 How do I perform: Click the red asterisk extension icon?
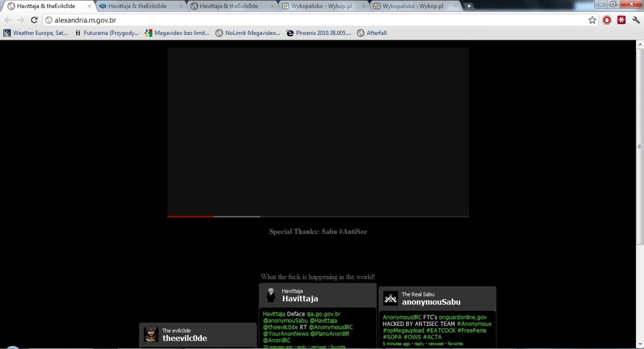(x=621, y=20)
